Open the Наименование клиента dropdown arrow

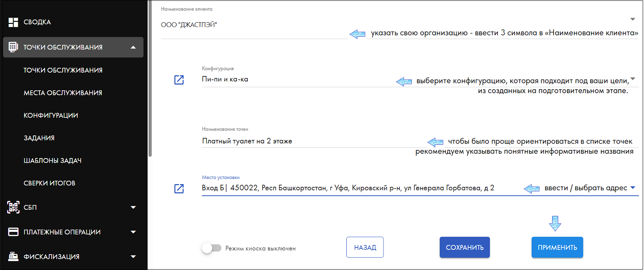point(632,19)
